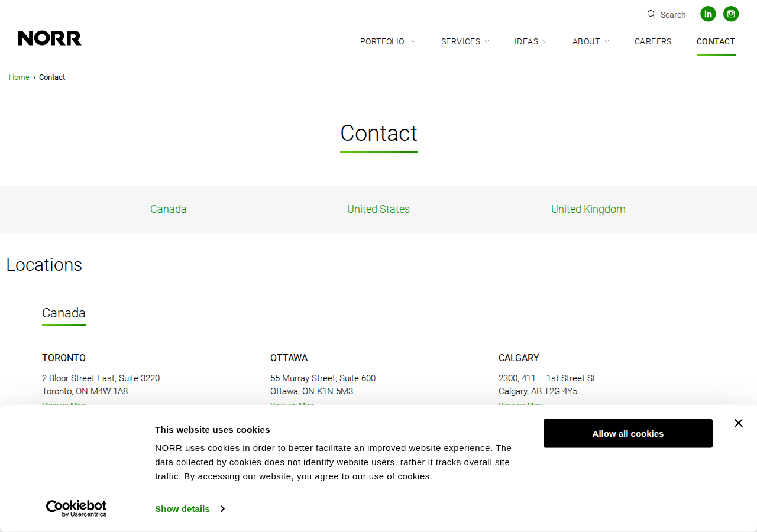Viewport: 757px width, 532px height.
Task: Open the IDEAS menu item
Action: 526,41
